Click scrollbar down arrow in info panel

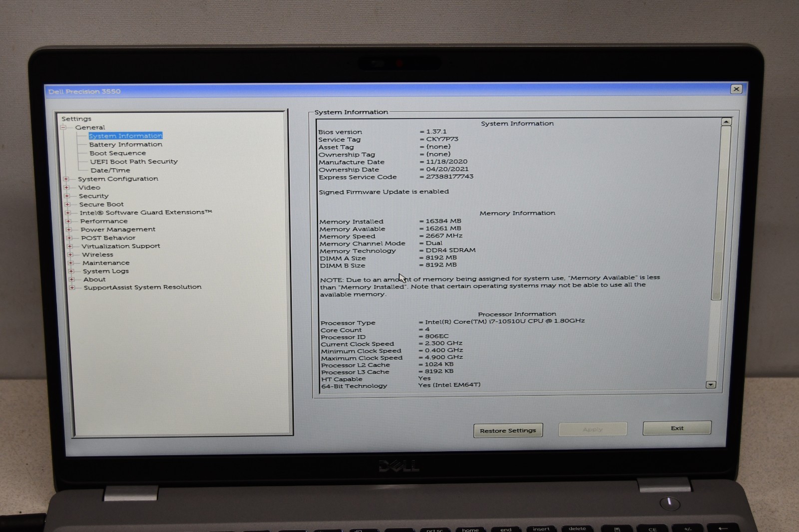(x=711, y=385)
